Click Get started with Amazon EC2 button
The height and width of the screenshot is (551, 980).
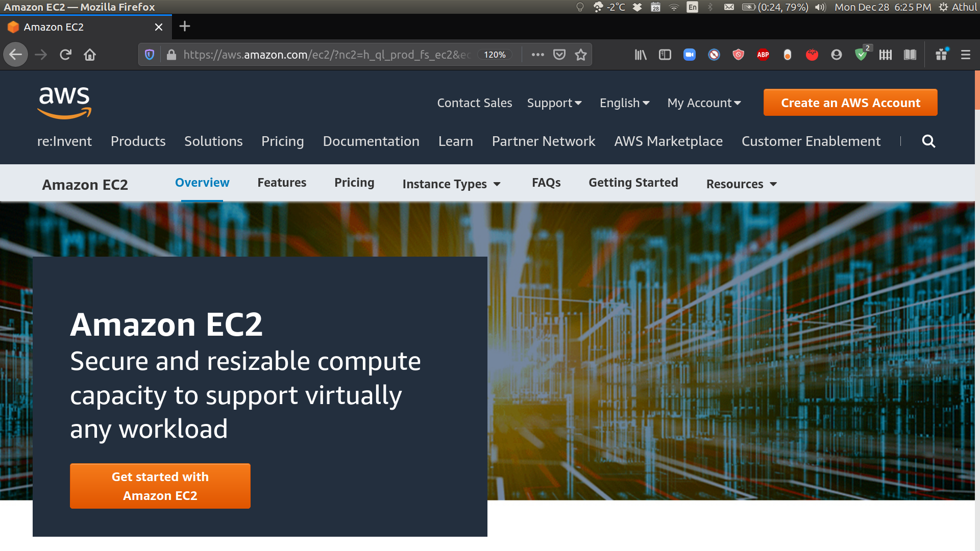tap(160, 486)
